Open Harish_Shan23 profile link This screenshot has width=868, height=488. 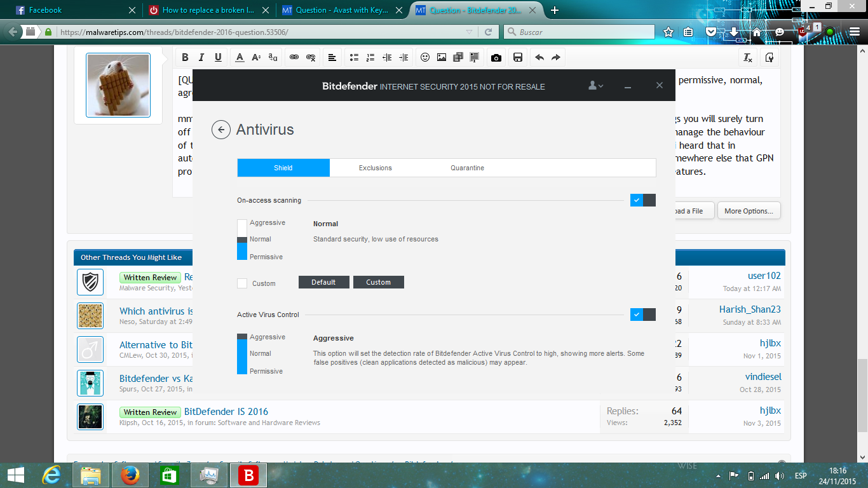pyautogui.click(x=750, y=309)
